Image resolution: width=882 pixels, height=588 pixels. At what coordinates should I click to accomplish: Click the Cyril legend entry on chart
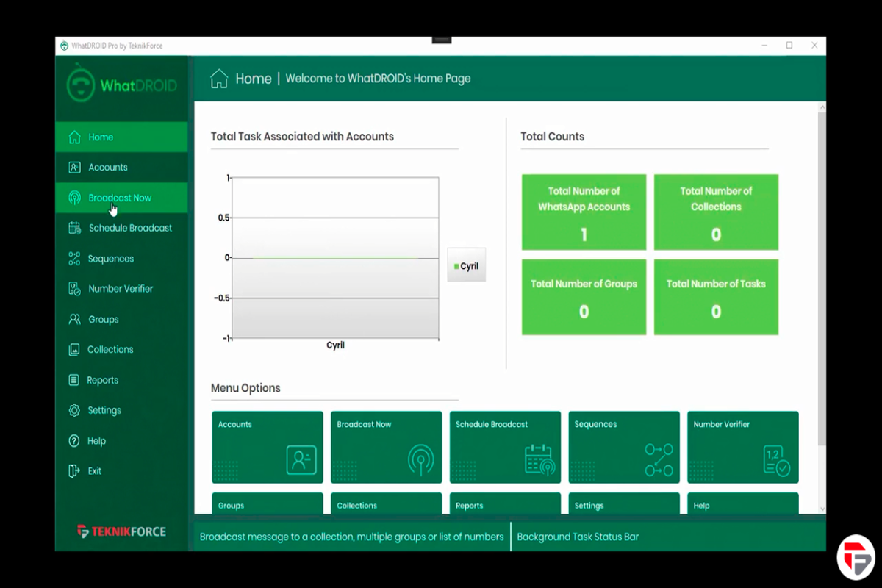pos(467,265)
